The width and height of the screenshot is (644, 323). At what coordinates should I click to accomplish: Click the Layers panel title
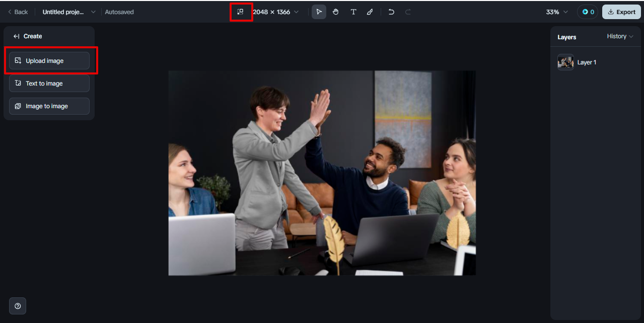pos(567,37)
